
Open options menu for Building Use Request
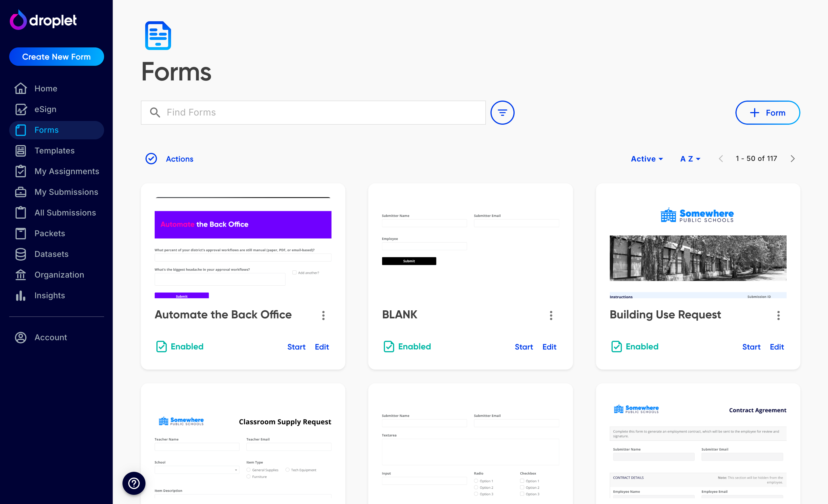click(x=778, y=315)
